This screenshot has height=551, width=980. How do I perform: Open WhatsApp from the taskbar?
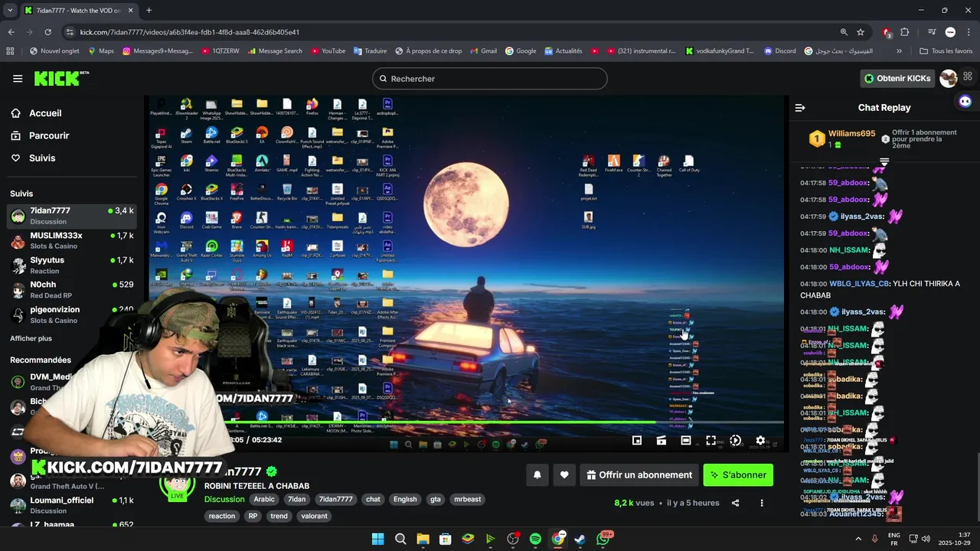click(603, 539)
